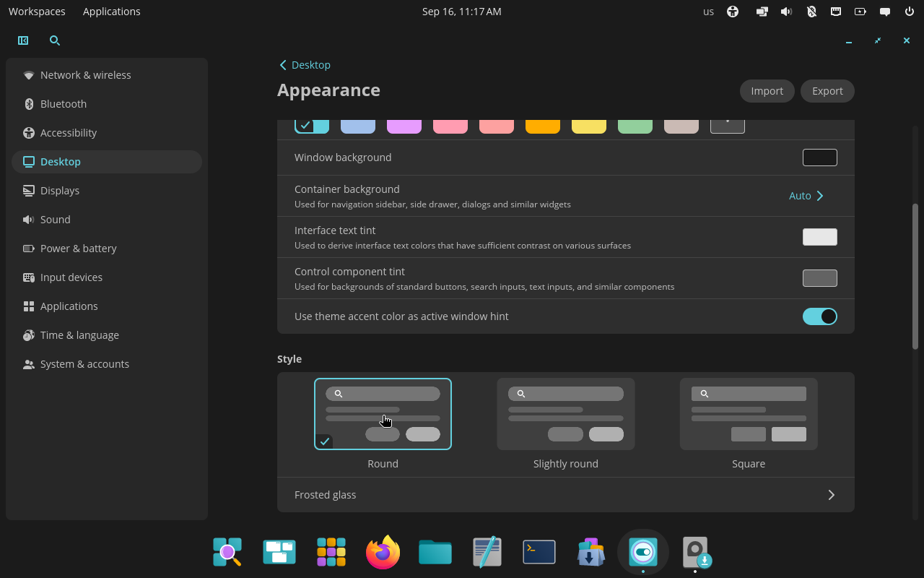Open Time & language settings
Screen dimensions: 924x578
pyautogui.click(x=107, y=335)
